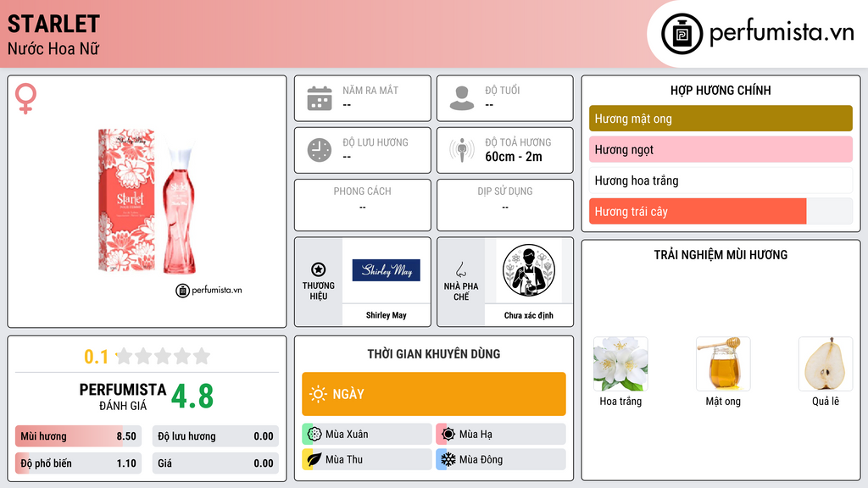Click the Hương mật ong accord bar
The image size is (868, 488).
click(721, 119)
